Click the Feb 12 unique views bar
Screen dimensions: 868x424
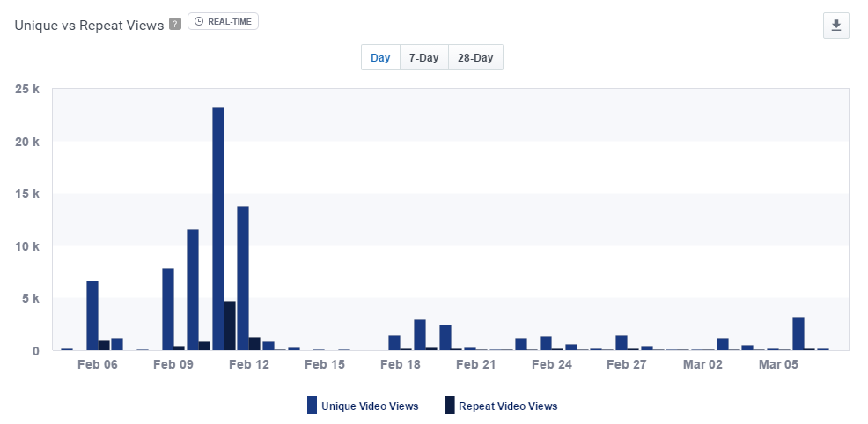click(x=243, y=278)
